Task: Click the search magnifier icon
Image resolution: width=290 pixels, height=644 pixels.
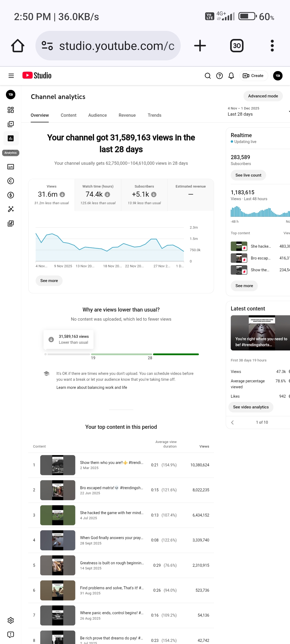Action: point(208,76)
